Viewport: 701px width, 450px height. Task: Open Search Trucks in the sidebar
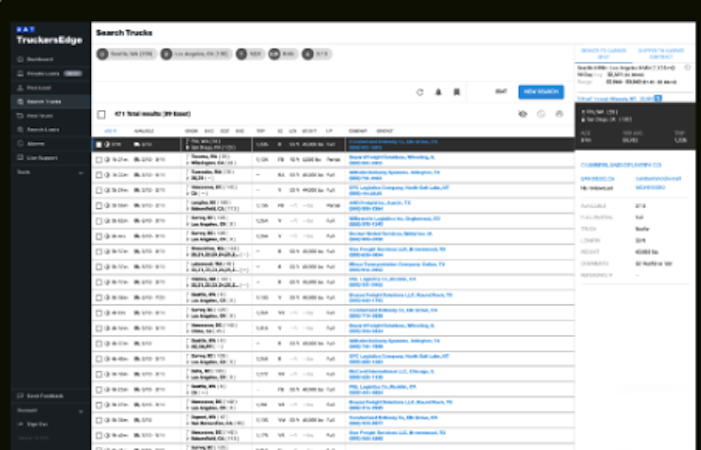click(x=51, y=101)
